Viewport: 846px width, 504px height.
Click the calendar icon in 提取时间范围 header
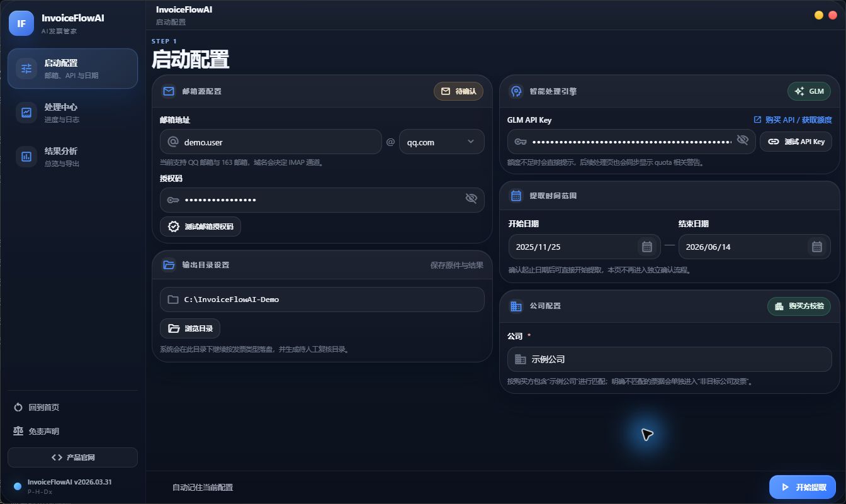click(516, 196)
